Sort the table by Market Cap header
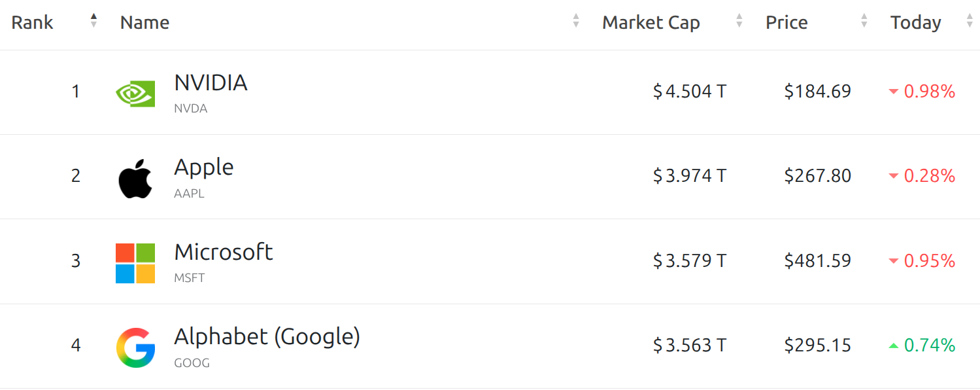980x390 pixels. (651, 22)
